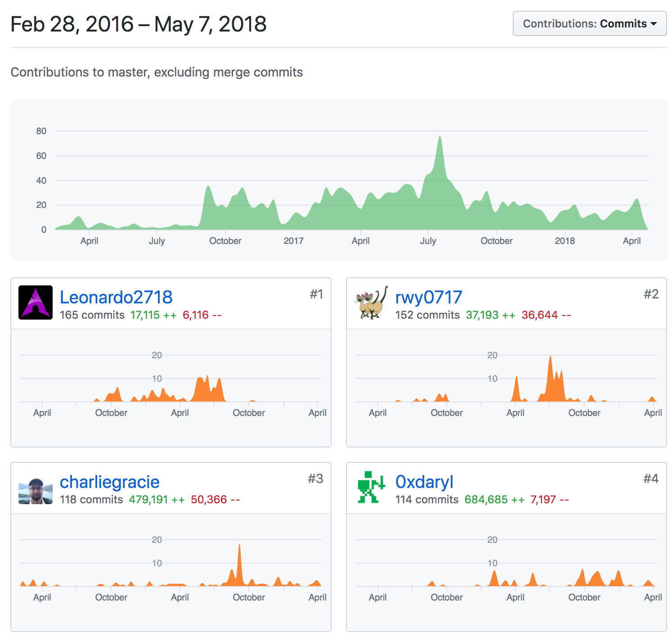
Task: Click charliegracie's orange commit spike near October
Action: click(x=239, y=565)
